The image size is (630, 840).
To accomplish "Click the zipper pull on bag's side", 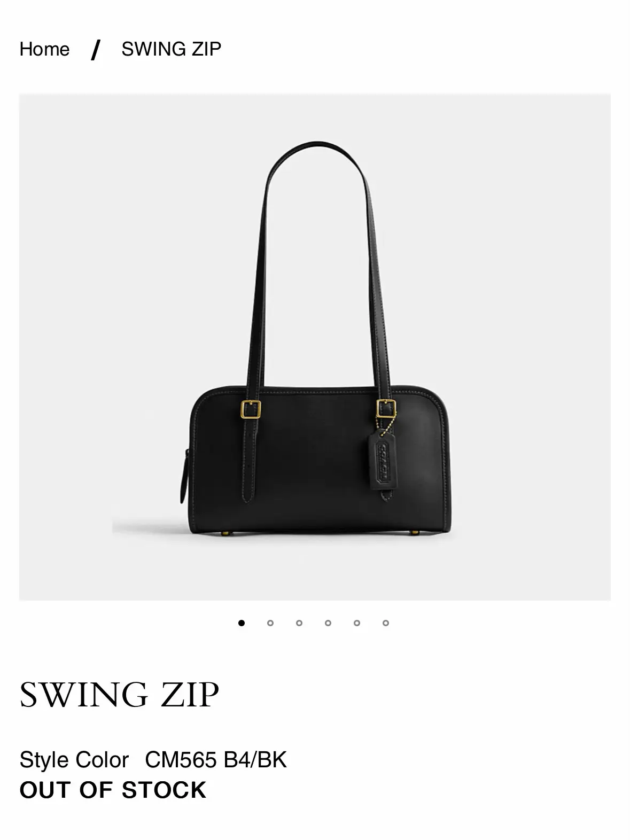I will [184, 477].
